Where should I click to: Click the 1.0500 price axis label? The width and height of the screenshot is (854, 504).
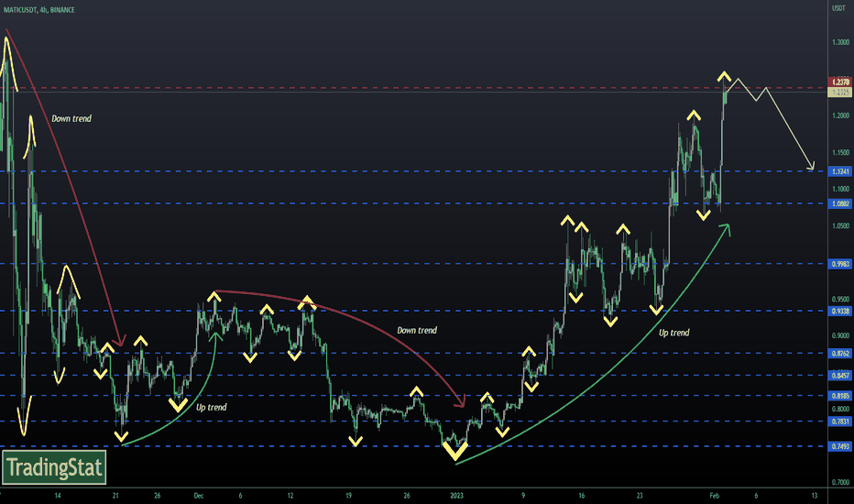point(840,225)
